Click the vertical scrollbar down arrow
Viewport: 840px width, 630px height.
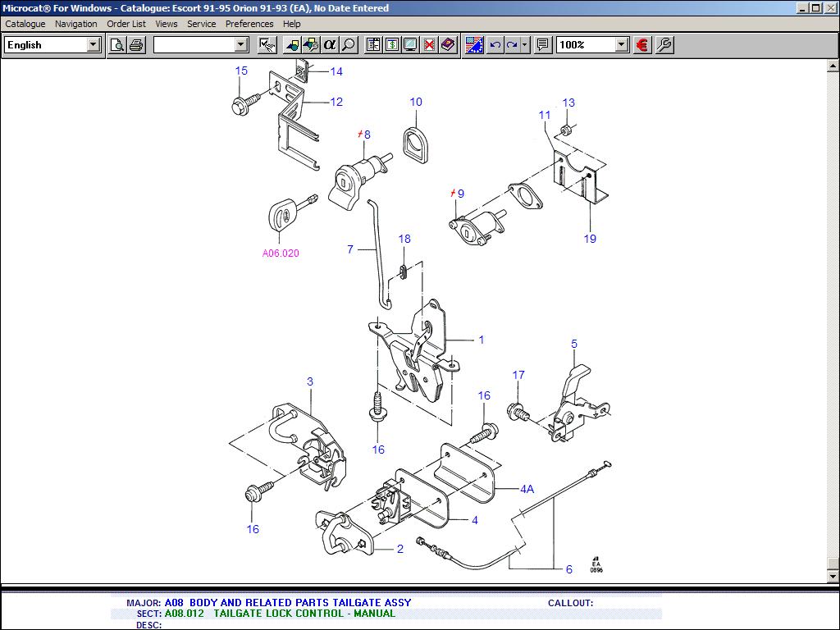833,576
